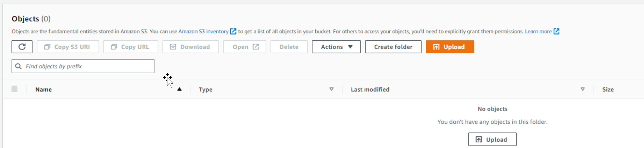Click the magnifier icon in prefix search
644x148 pixels.
point(19,66)
